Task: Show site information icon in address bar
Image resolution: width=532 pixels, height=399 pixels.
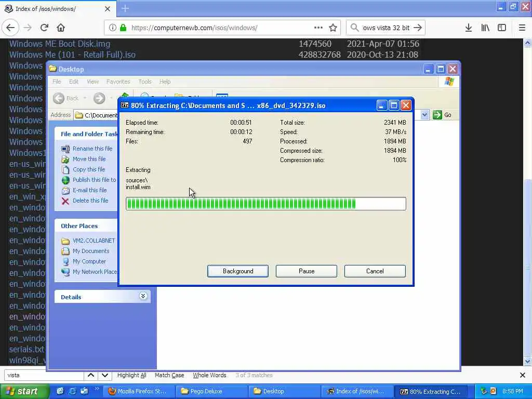Action: pos(113,28)
